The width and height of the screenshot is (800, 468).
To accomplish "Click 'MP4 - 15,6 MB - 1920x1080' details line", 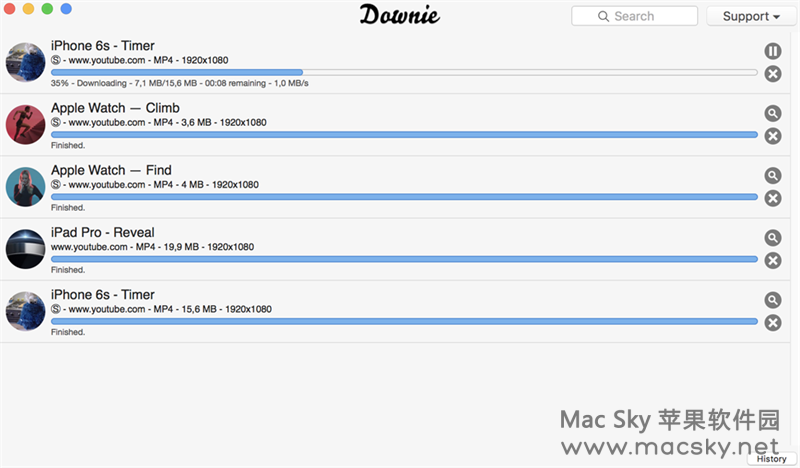I will [x=212, y=309].
